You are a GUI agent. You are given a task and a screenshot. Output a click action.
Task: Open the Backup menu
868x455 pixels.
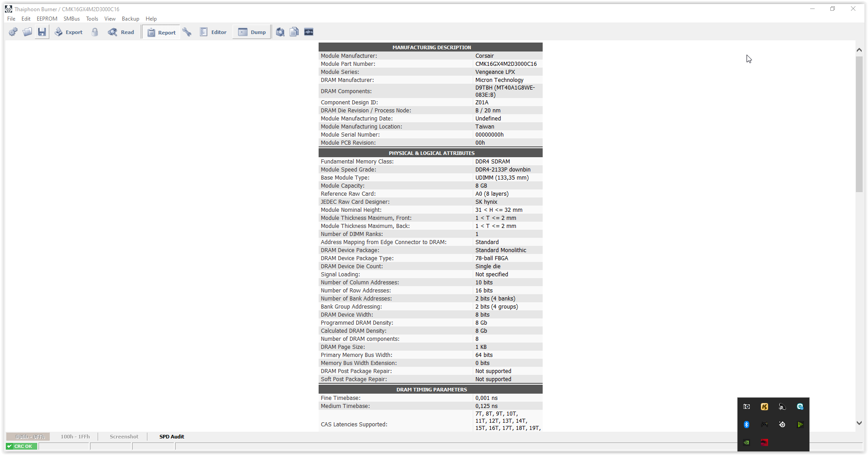[130, 19]
